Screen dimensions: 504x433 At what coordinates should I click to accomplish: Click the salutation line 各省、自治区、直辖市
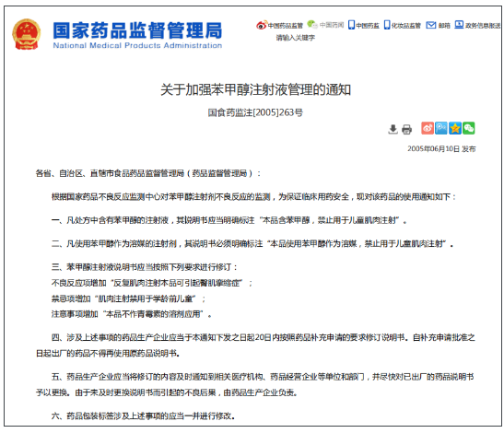pos(147,173)
